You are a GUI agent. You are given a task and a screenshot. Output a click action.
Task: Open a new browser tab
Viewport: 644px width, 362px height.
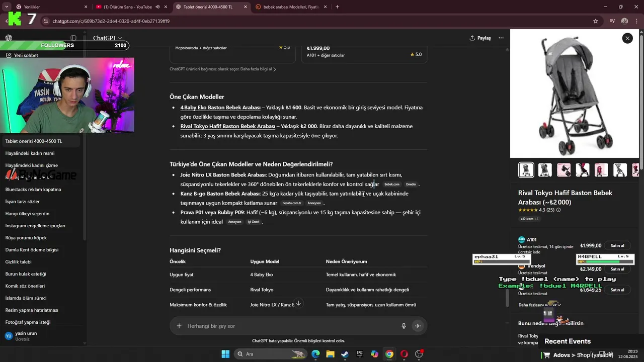[x=337, y=7]
